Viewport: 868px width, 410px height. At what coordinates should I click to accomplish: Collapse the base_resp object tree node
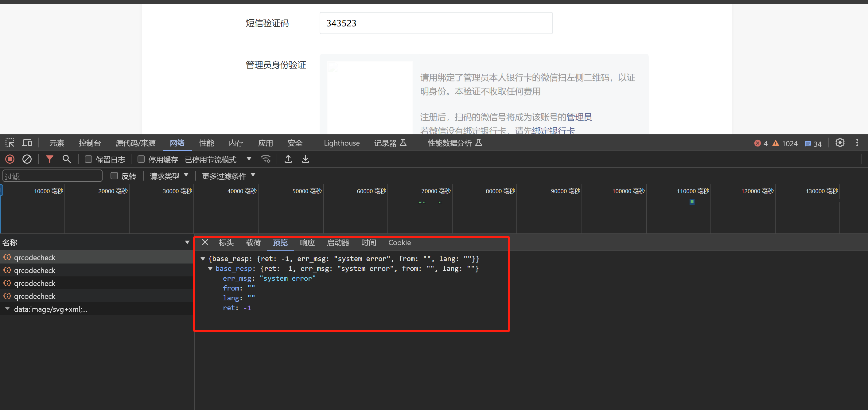[210, 269]
